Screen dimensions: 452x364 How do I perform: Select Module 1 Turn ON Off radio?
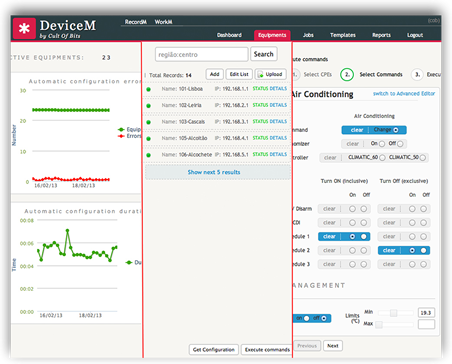tap(364, 236)
